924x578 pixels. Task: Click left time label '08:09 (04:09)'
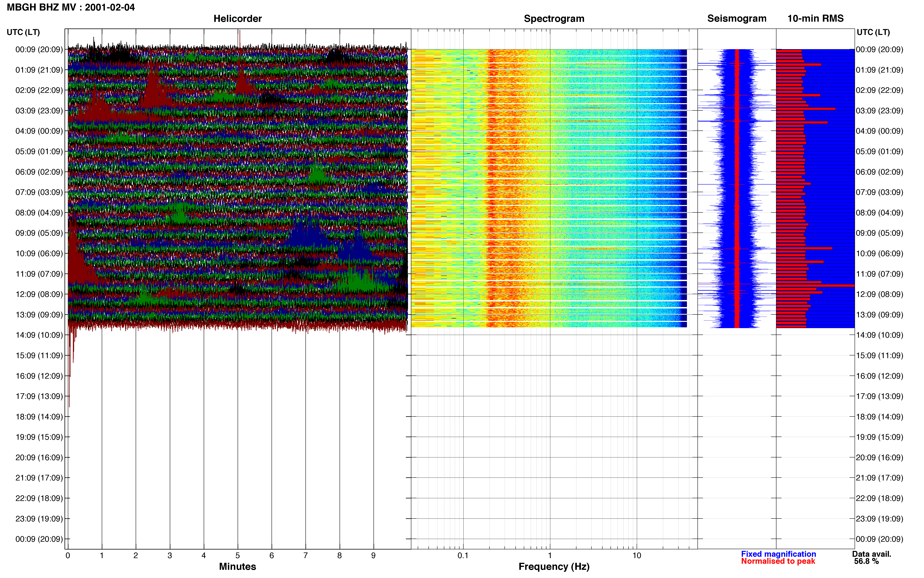tap(39, 213)
